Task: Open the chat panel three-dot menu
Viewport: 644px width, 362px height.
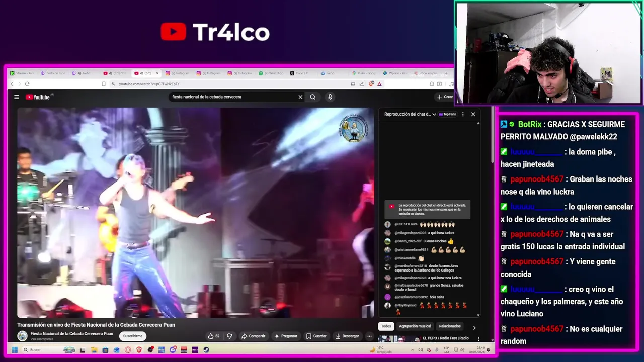Action: click(463, 114)
